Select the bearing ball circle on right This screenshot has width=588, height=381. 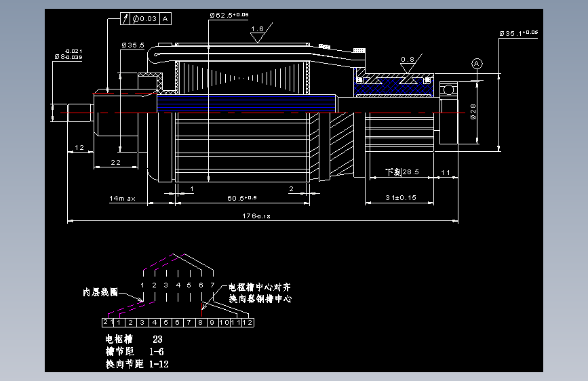(x=448, y=90)
